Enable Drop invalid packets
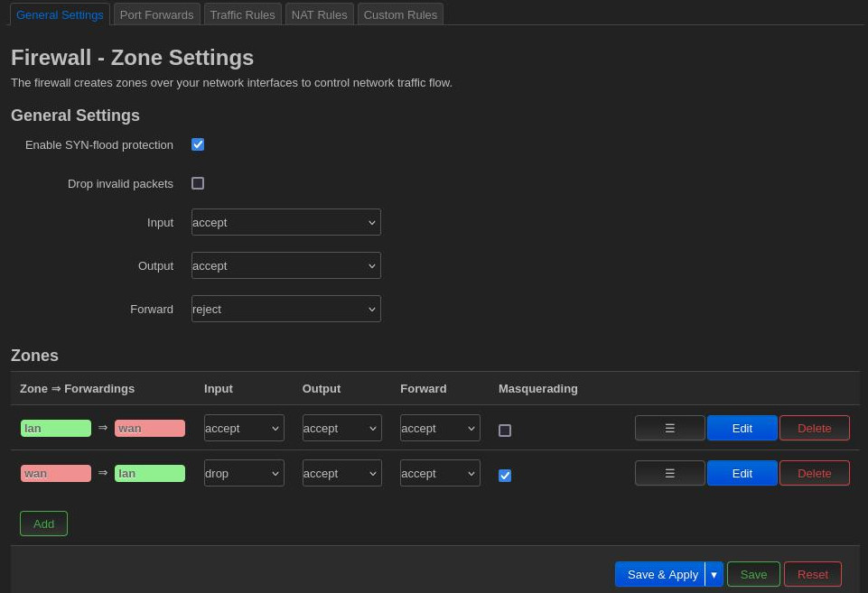868x593 pixels. [198, 183]
